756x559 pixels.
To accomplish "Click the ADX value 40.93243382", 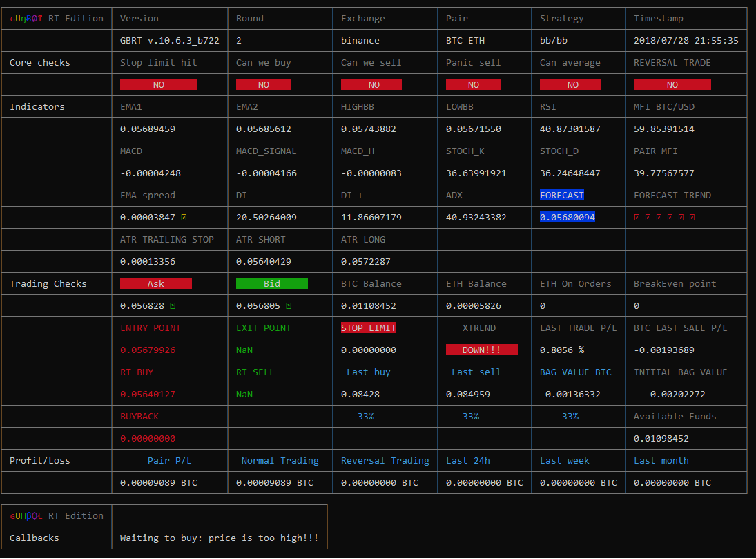I will pyautogui.click(x=476, y=217).
